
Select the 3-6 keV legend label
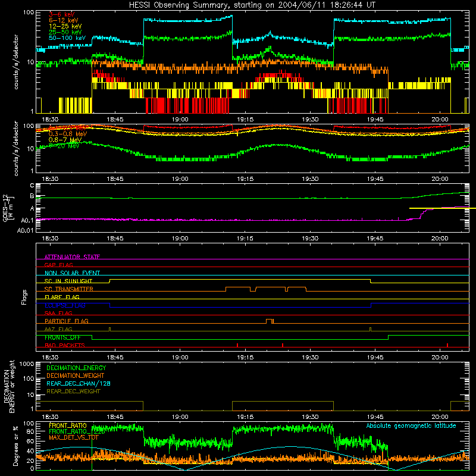point(61,14)
